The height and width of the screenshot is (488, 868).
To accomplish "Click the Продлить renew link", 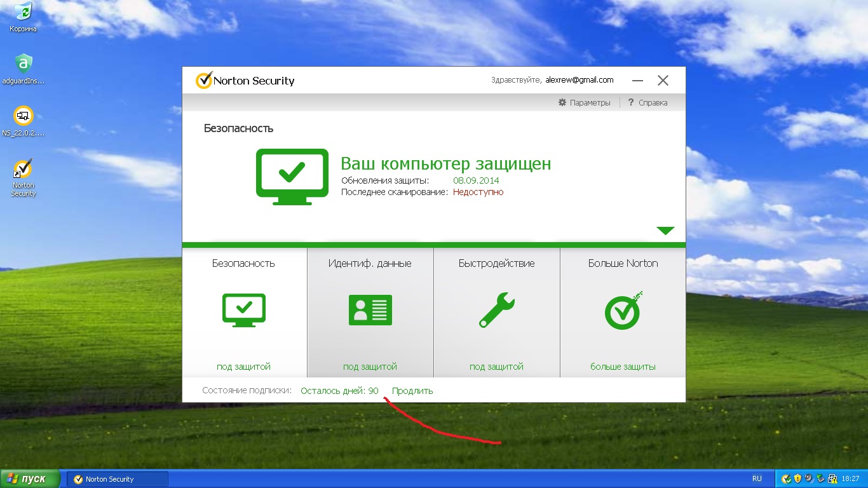I will tap(412, 391).
